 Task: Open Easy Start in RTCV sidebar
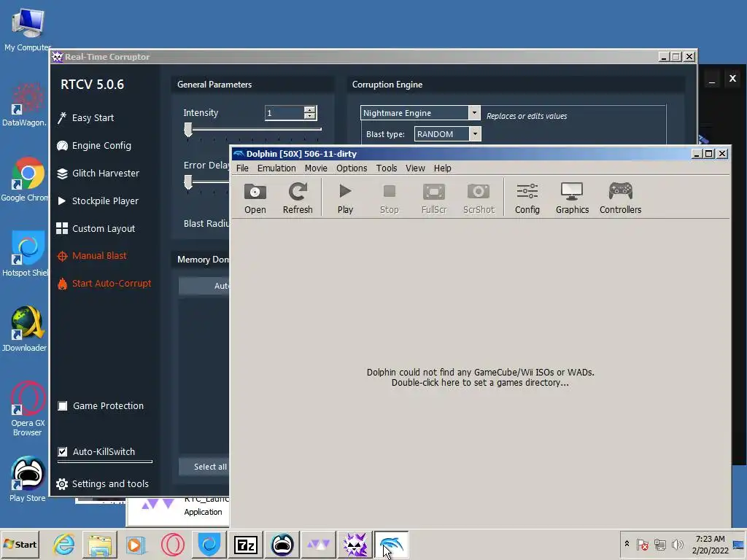[86, 117]
